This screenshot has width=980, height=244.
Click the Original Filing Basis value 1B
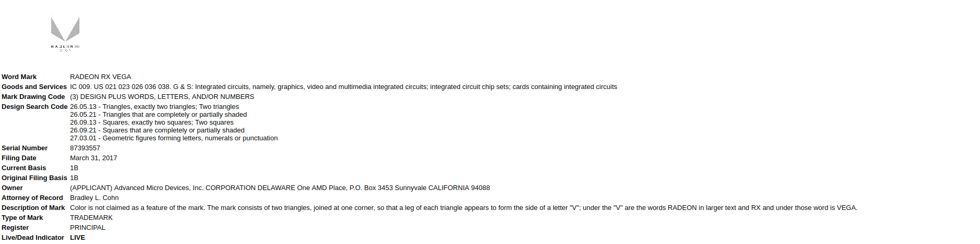pos(74,178)
